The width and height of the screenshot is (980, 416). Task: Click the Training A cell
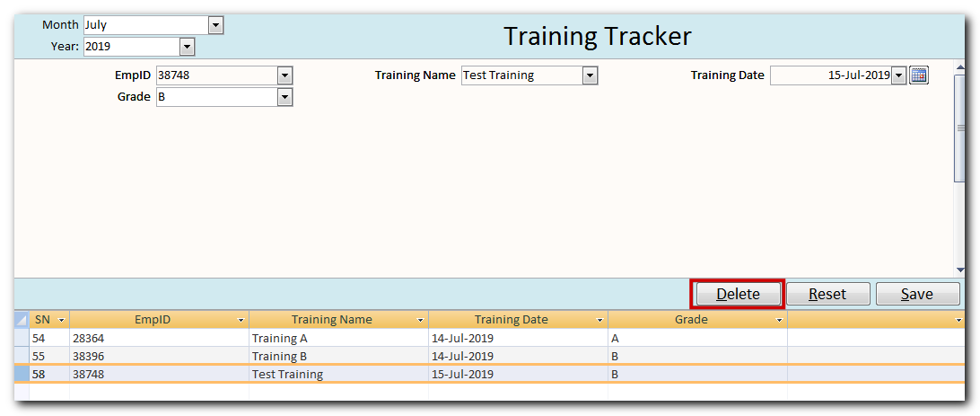click(x=338, y=339)
